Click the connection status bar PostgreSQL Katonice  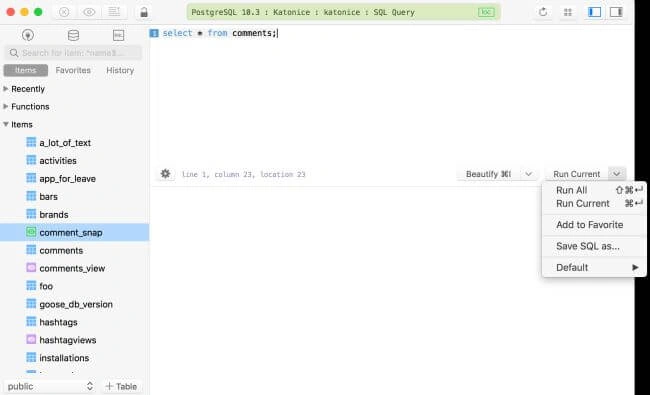343,12
